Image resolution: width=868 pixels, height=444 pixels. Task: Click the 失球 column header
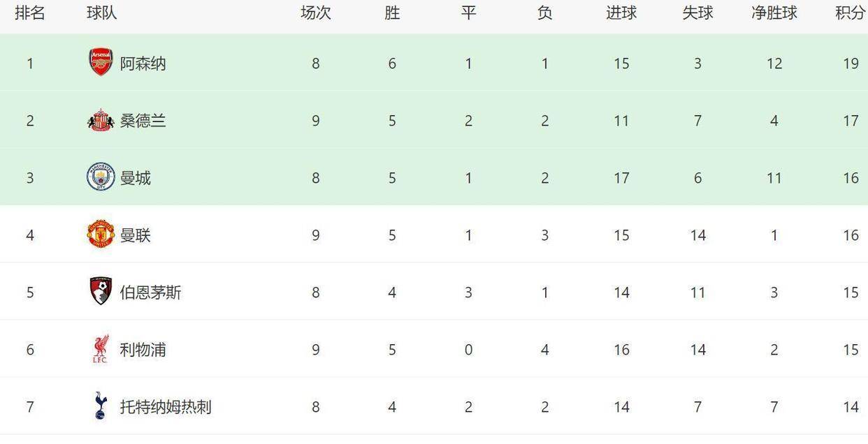pos(697,13)
